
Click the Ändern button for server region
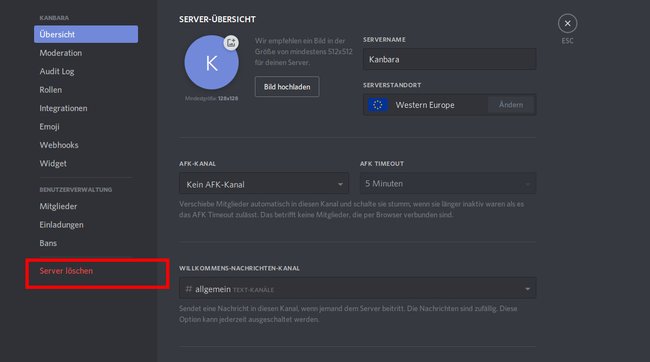click(x=511, y=105)
